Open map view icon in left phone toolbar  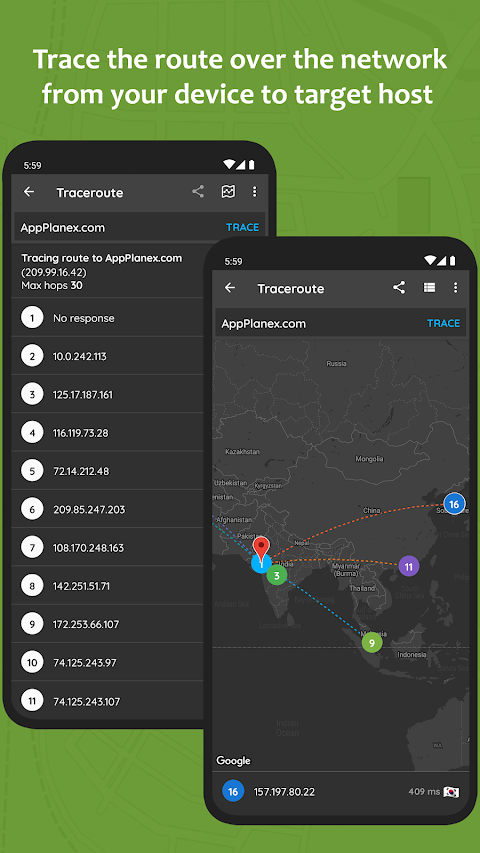tap(228, 191)
